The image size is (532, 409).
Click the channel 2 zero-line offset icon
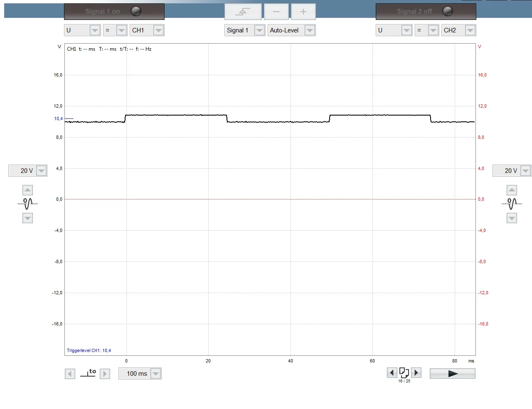pyautogui.click(x=512, y=204)
